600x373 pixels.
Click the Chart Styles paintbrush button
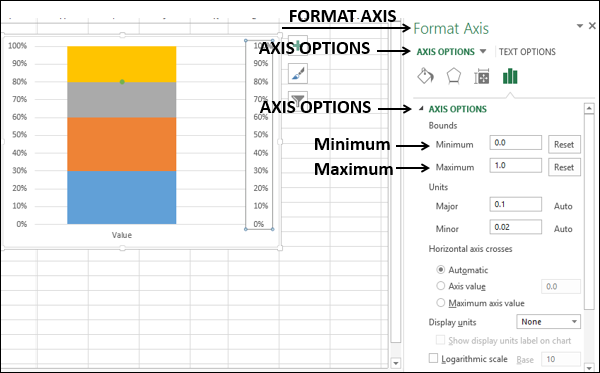(298, 74)
